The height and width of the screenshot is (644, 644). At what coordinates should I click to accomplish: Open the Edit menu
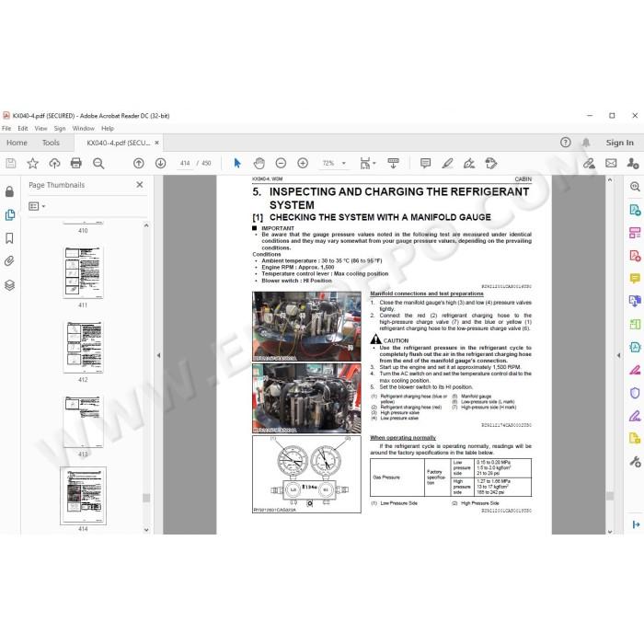[x=23, y=128]
